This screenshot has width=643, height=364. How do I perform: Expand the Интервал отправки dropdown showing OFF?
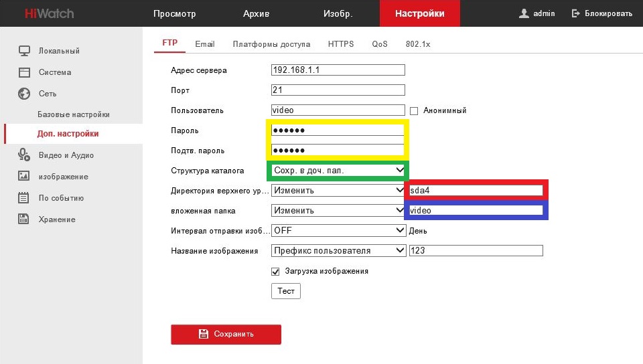338,231
